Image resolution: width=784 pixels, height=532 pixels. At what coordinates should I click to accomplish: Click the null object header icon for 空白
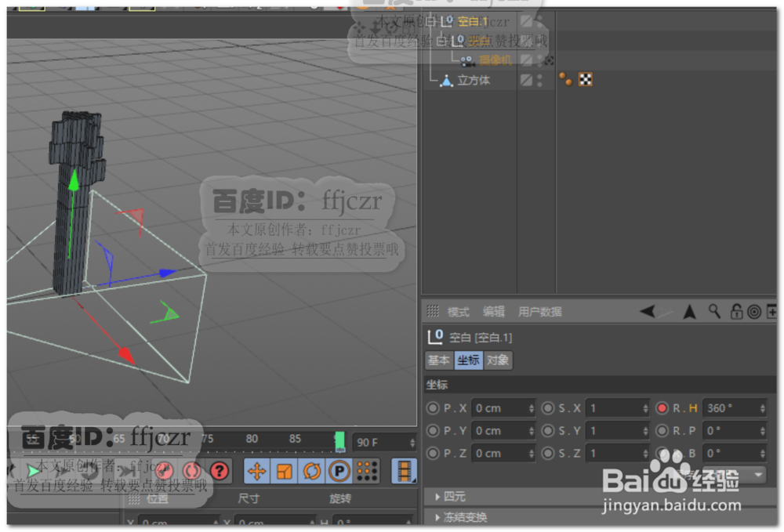pyautogui.click(x=435, y=337)
